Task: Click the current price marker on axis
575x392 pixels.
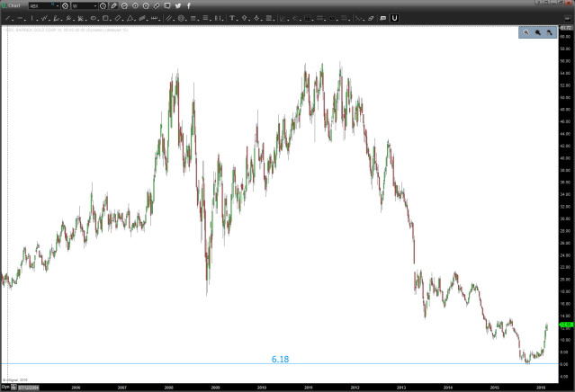Action: [x=566, y=326]
